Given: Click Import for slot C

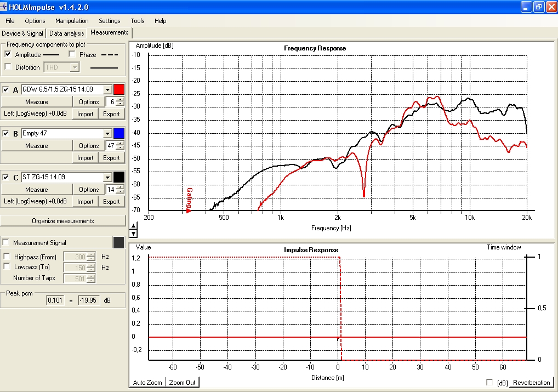Looking at the screenshot, I should click(x=85, y=202).
